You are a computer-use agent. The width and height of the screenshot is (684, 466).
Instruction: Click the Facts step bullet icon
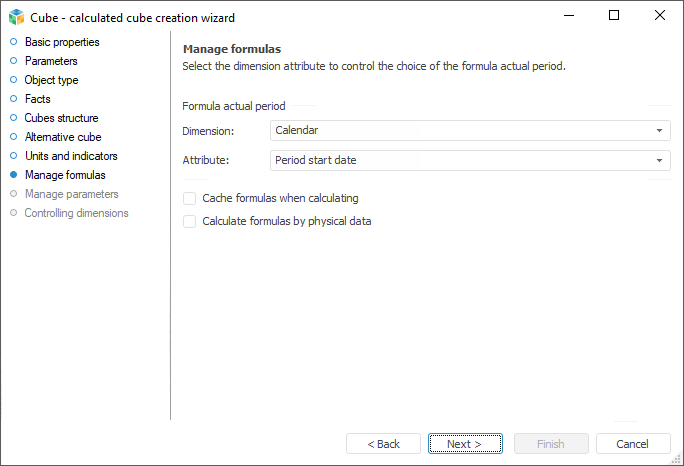tap(13, 99)
